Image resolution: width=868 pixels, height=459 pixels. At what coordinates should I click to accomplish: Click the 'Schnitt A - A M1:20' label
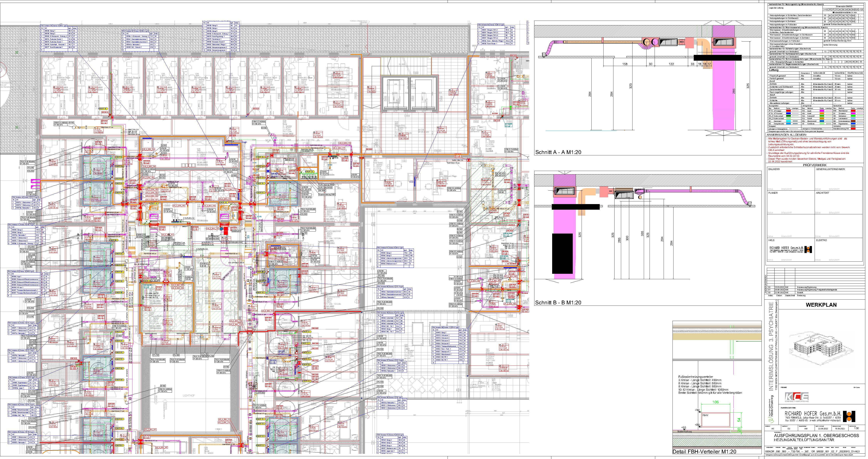pos(558,152)
